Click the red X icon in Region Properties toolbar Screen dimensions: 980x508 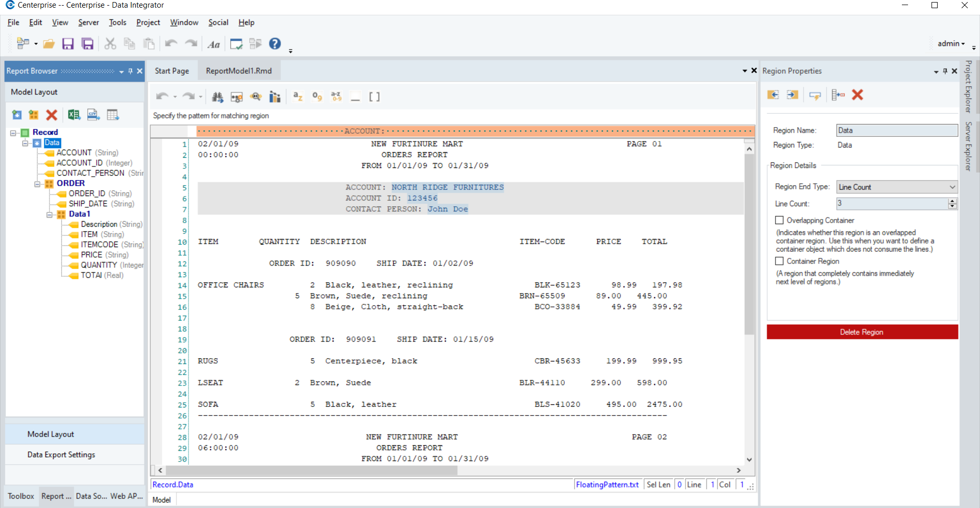pos(857,95)
